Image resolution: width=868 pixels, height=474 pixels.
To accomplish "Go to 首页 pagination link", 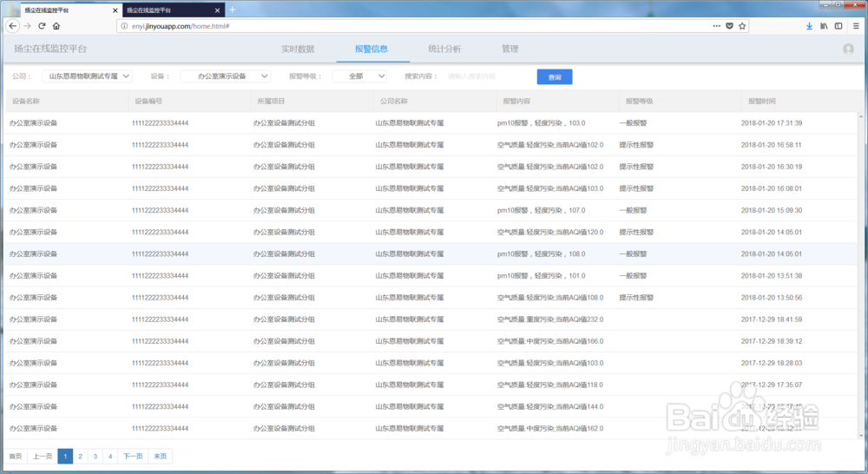I will pyautogui.click(x=16, y=457).
